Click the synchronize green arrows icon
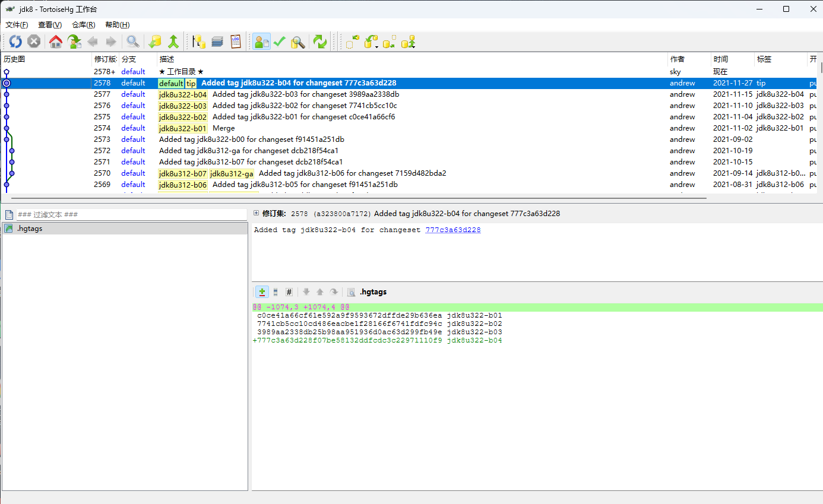This screenshot has height=504, width=823. (320, 42)
